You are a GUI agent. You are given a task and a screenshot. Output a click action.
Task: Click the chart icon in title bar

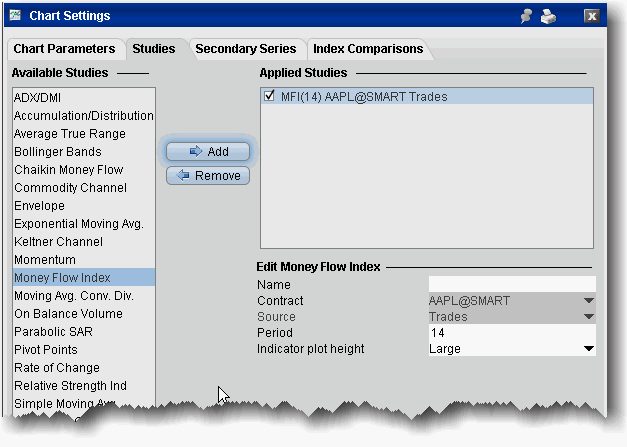15,16
